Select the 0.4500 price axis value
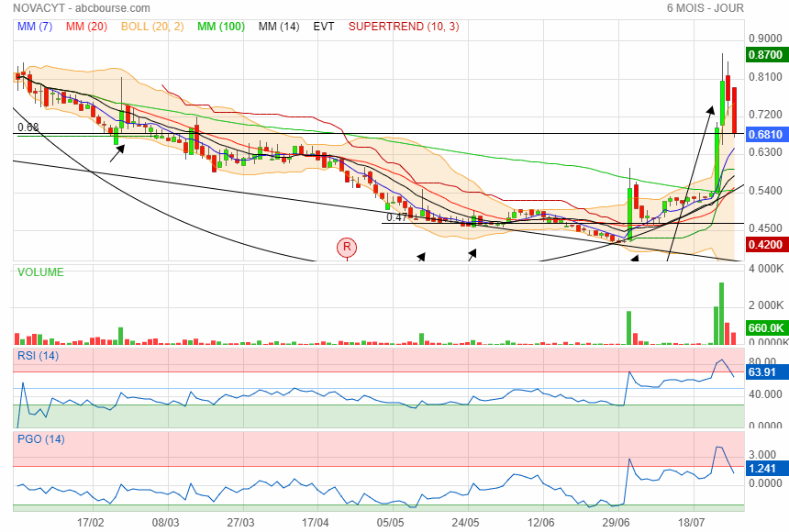This screenshot has width=789, height=532. click(x=765, y=228)
